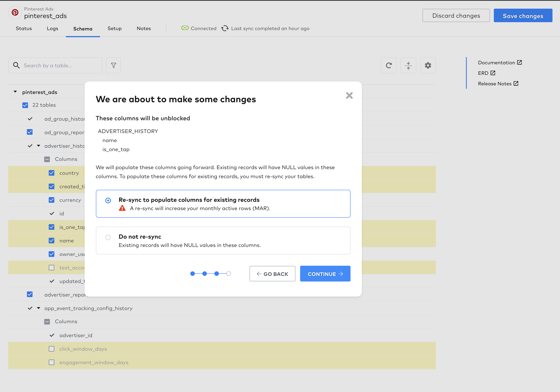Screen dimensions: 560x392
Task: Click the collapse all icon
Action: pos(408,65)
